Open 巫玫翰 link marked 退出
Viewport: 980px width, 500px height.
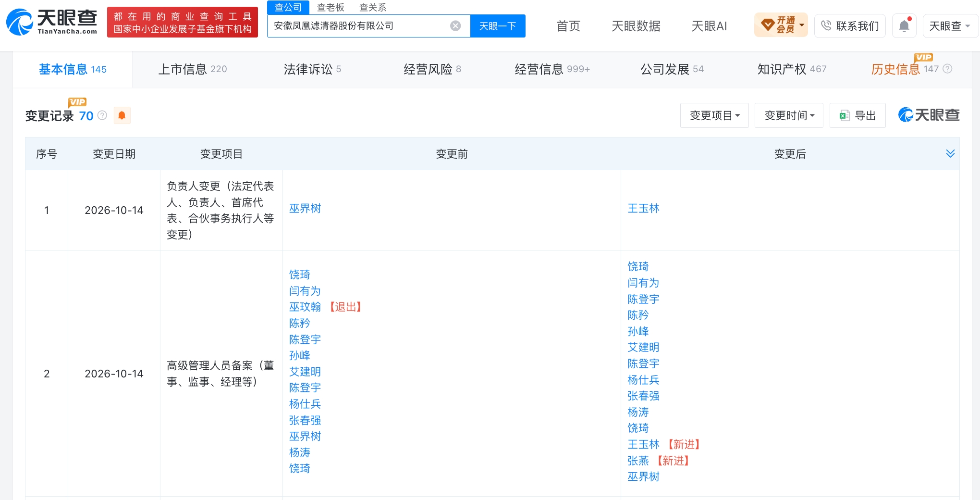click(x=305, y=307)
